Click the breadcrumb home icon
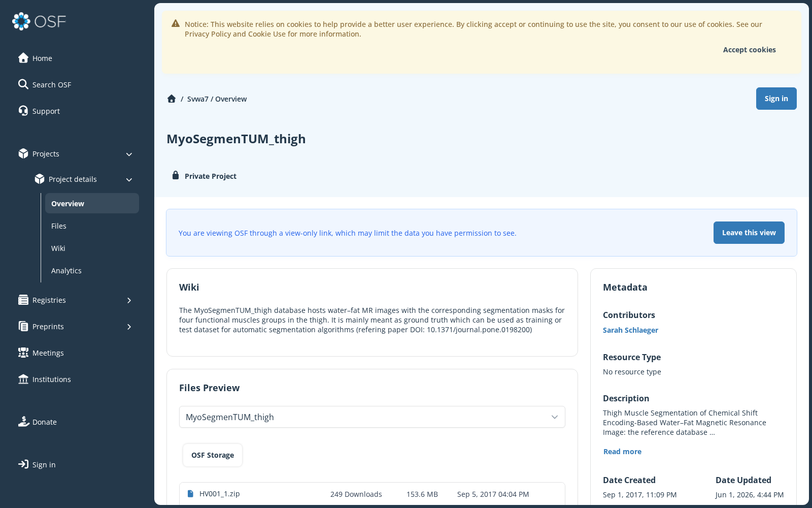 coord(172,99)
